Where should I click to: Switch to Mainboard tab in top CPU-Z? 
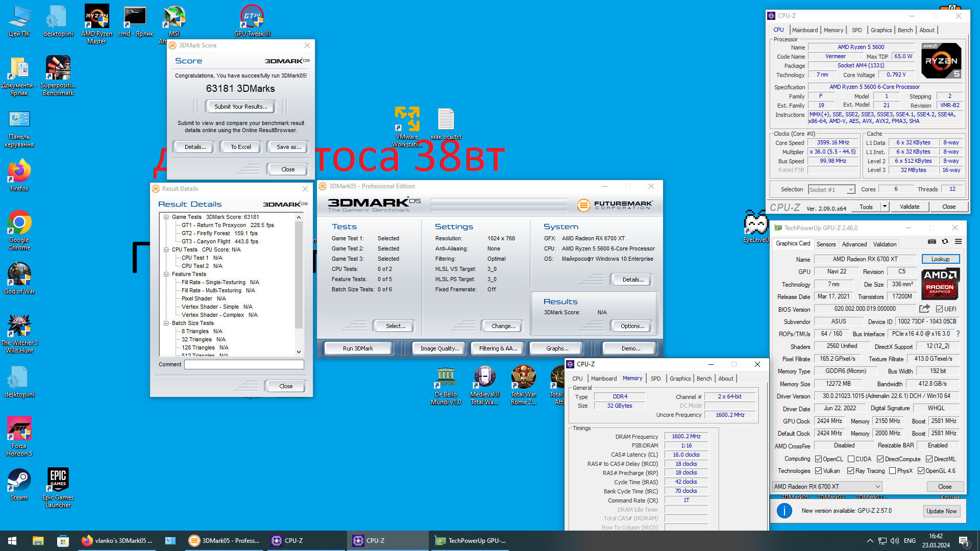pyautogui.click(x=805, y=30)
